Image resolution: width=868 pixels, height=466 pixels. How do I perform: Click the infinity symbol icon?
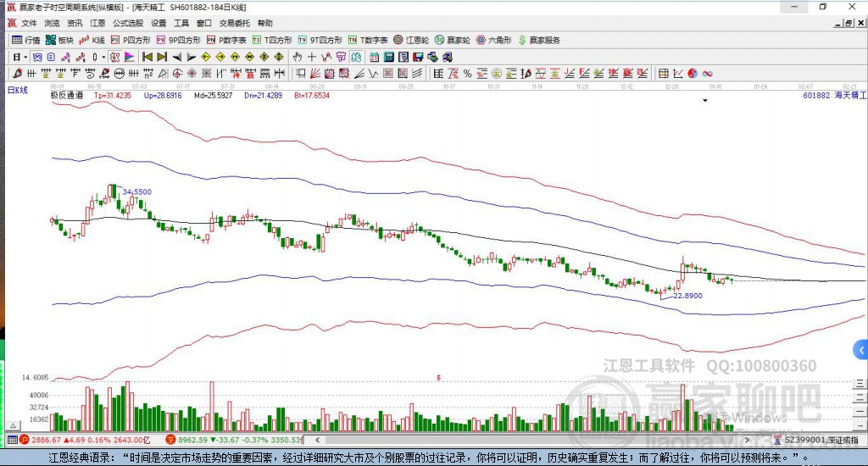point(707,73)
